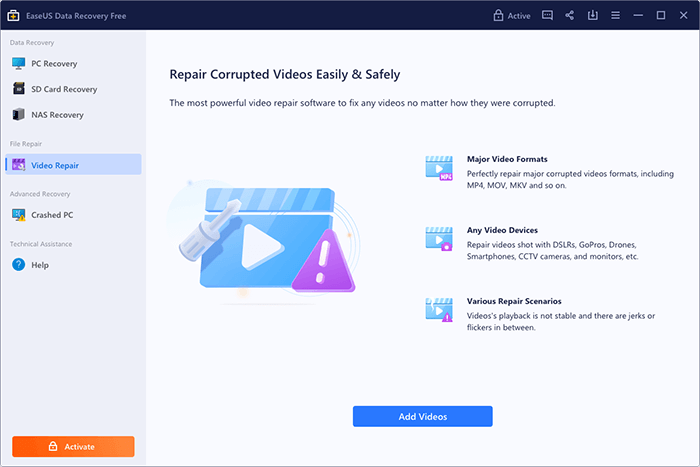Select PC Recovery in sidebar
The width and height of the screenshot is (700, 467).
(73, 63)
